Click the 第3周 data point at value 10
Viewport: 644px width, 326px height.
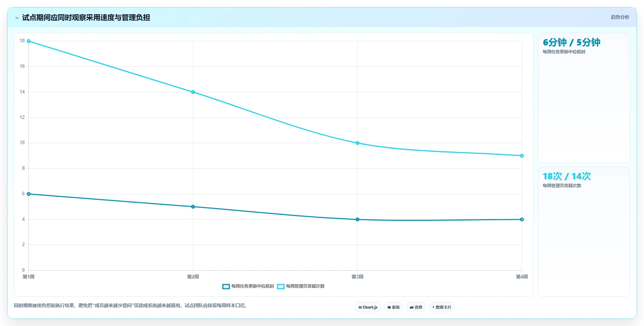pos(357,143)
